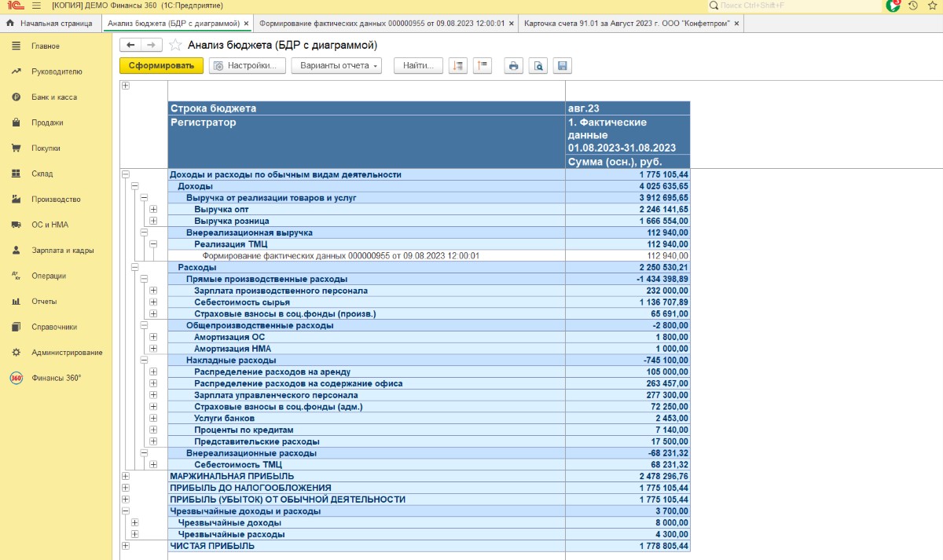Open history clock icon in title bar
Screen dimensions: 943x560
[913, 5]
